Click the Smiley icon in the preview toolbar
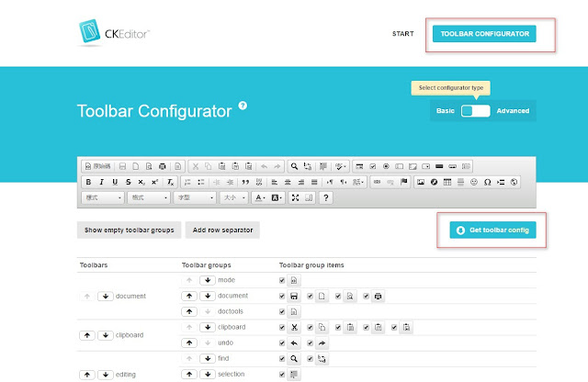 point(474,182)
